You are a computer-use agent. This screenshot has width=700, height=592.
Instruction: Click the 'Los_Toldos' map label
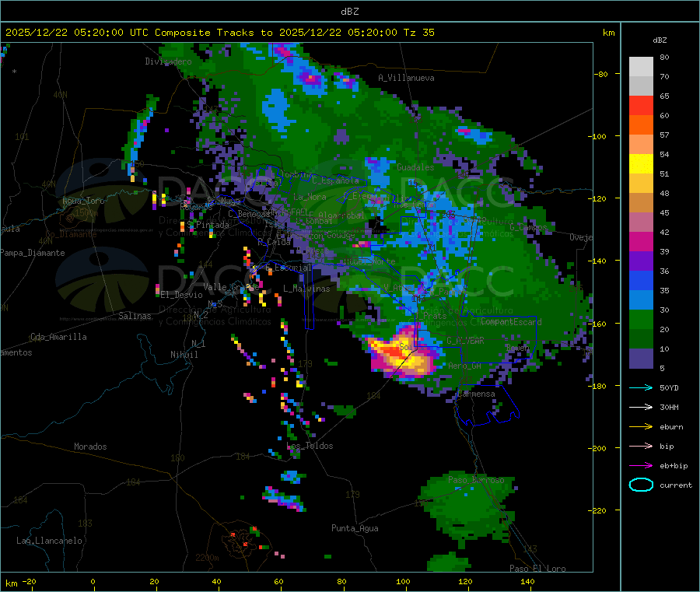310,446
